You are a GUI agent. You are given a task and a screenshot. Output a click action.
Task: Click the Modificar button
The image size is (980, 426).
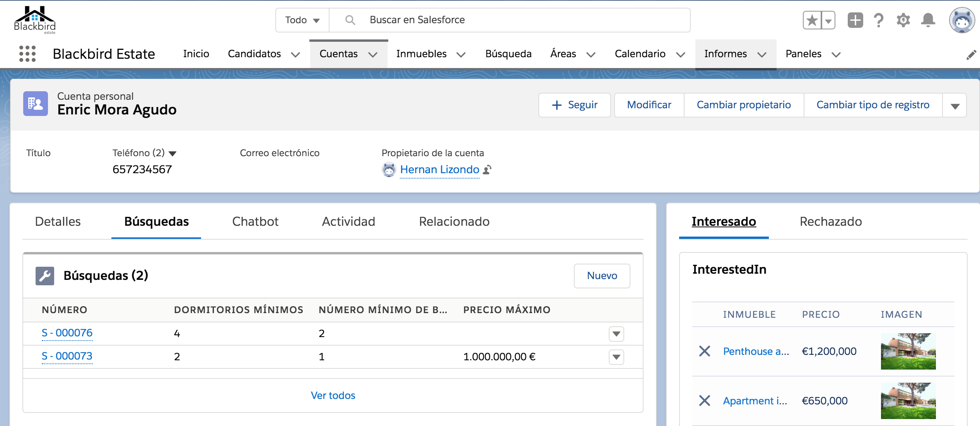tap(649, 105)
